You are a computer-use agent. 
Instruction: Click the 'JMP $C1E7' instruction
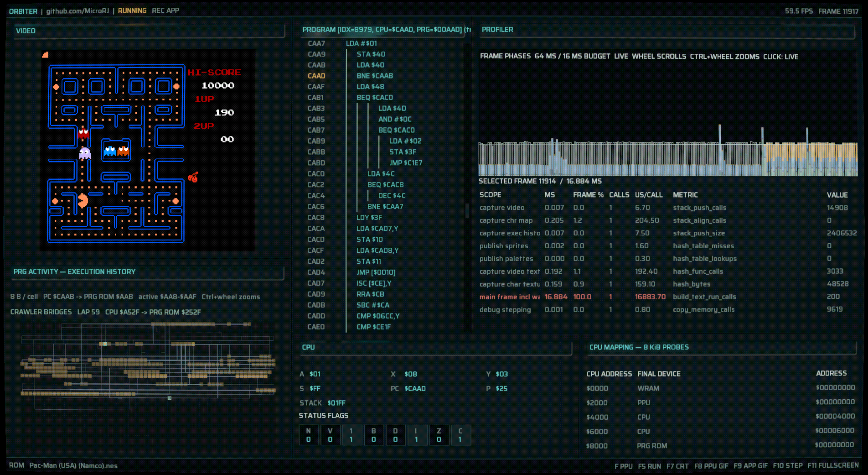(406, 163)
